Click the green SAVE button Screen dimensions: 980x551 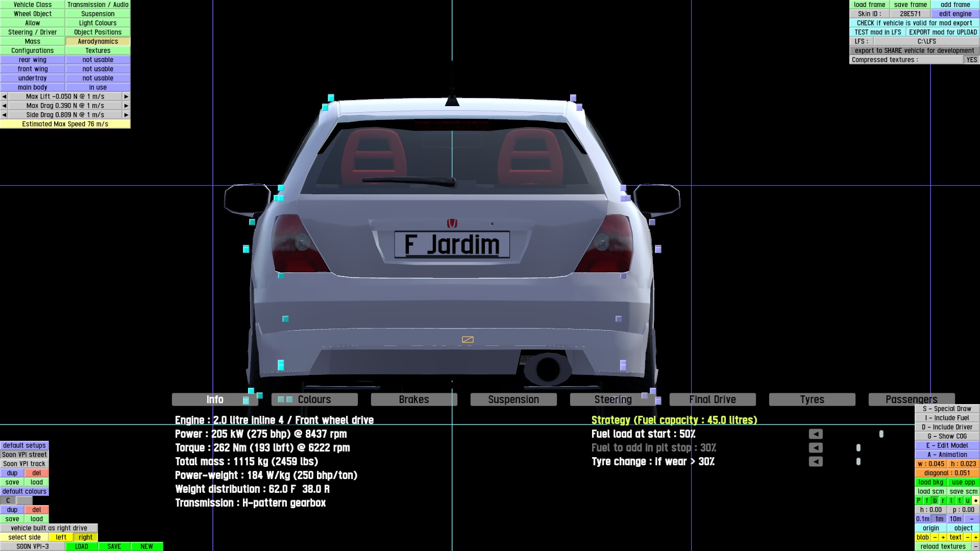click(114, 546)
